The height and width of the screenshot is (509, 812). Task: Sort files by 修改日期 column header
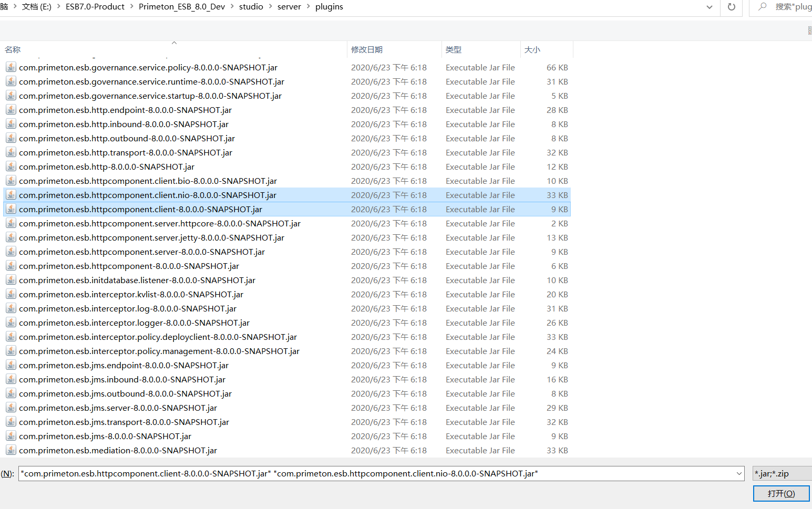367,49
